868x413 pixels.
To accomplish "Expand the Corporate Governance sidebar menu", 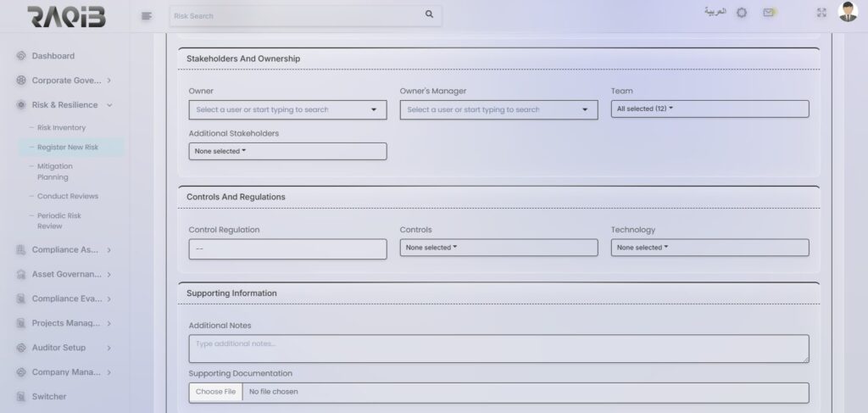I will (64, 81).
